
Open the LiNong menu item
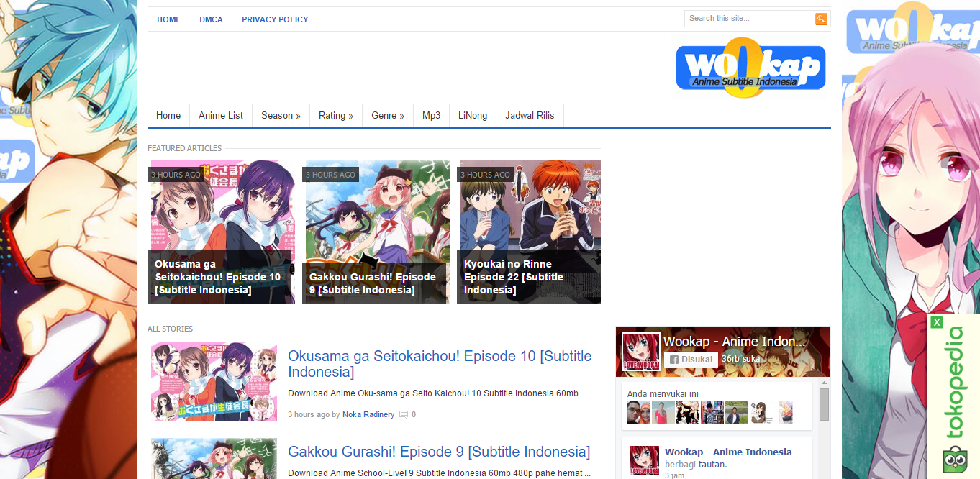[473, 115]
